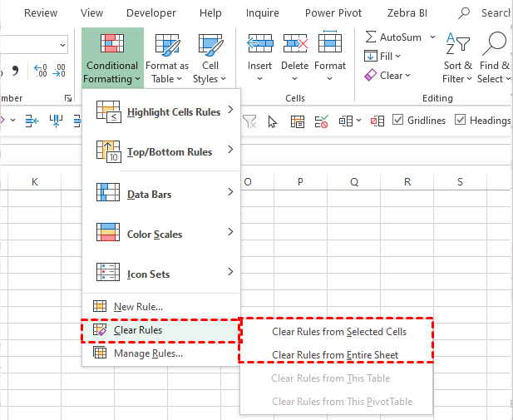The width and height of the screenshot is (513, 420).
Task: Click the column width arrow icon
Action: click(x=56, y=121)
